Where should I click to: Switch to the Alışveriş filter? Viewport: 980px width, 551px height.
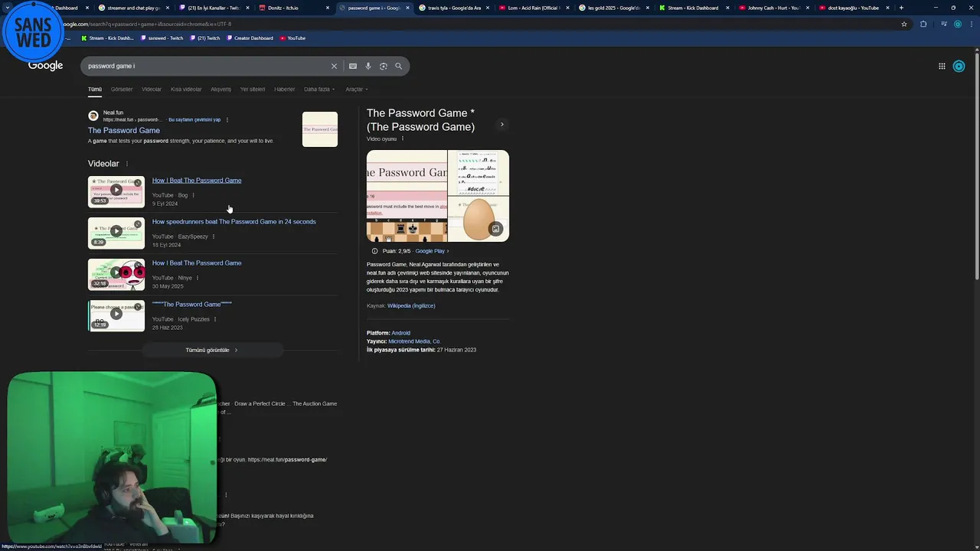[x=221, y=90]
